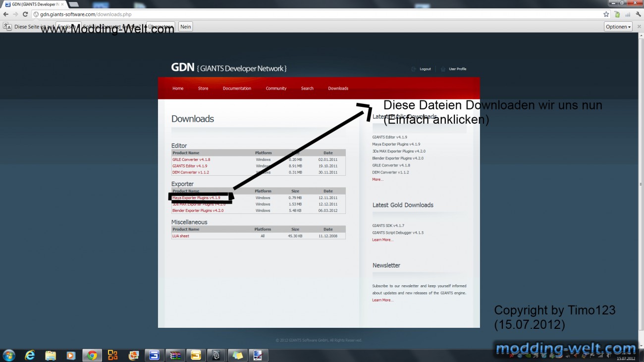
Task: Click the browser Forward arrow
Action: [15, 14]
